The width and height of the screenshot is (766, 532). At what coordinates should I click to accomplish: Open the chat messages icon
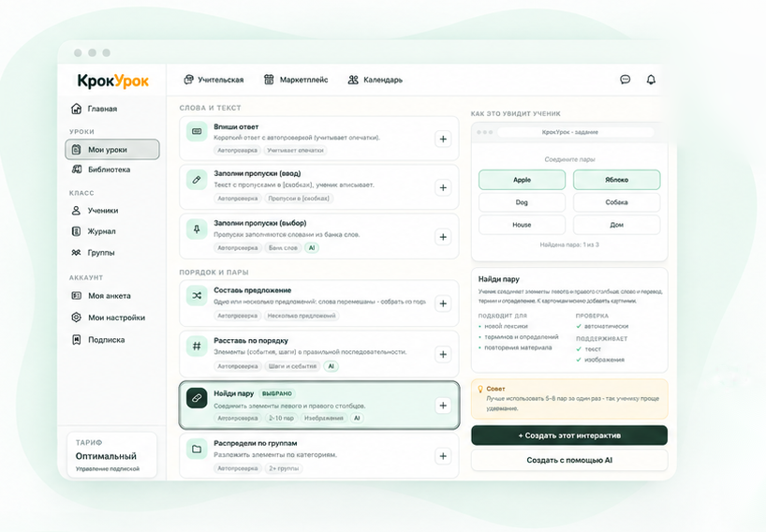625,80
